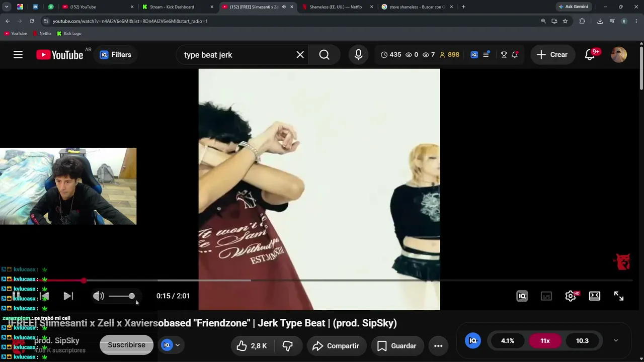Switch the player to theater mode
This screenshot has height=362, width=644.
click(595, 296)
